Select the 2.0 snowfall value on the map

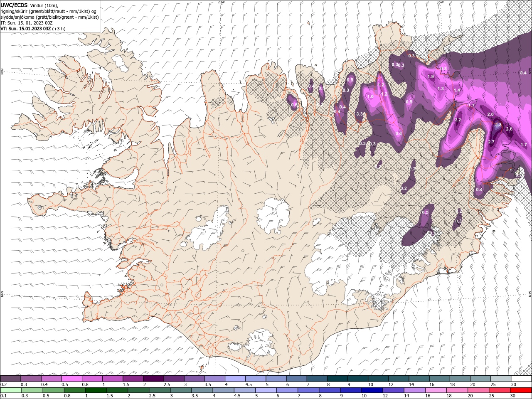coord(490,114)
